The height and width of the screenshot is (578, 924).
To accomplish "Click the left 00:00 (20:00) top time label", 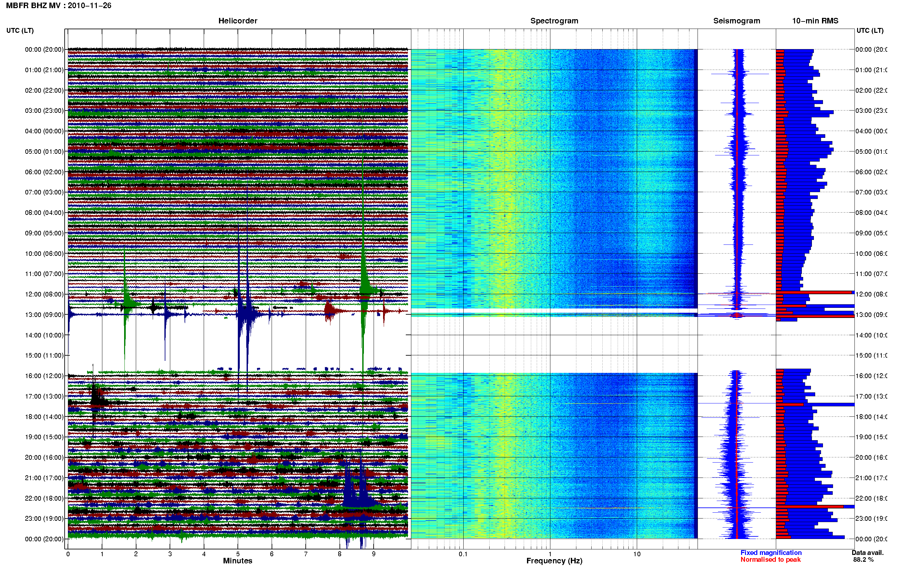I will [44, 49].
